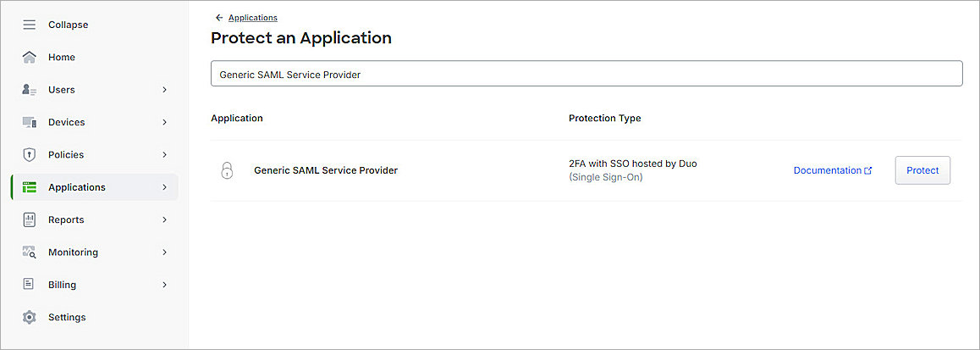The image size is (980, 350).
Task: Click the Devices monitor icon
Action: 30,122
